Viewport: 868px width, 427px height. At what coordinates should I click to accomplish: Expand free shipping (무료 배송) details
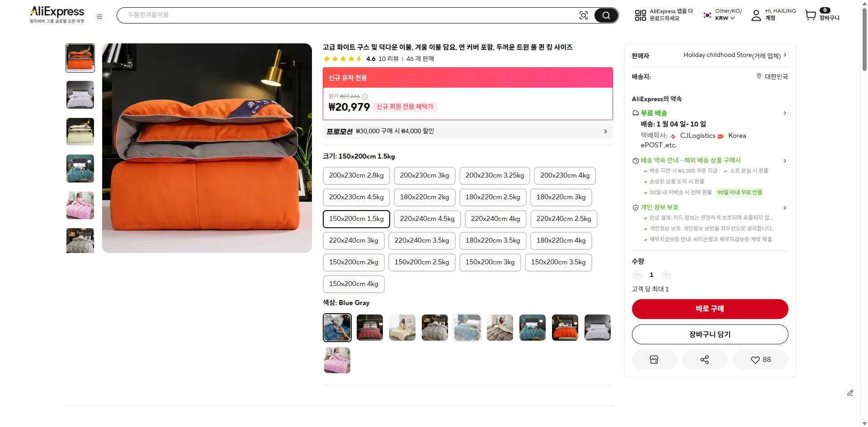pyautogui.click(x=785, y=113)
